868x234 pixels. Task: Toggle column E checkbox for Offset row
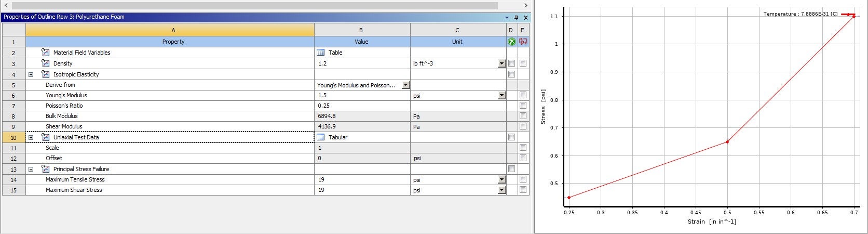coord(523,158)
